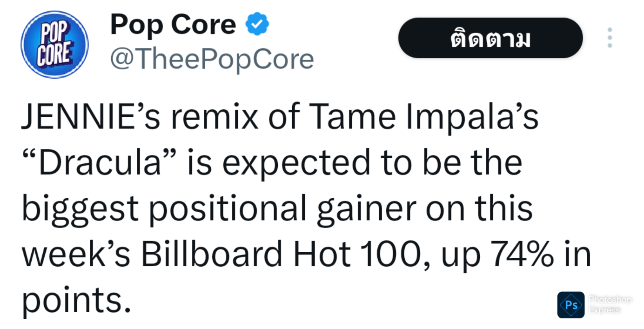Click "Tame Impala's" in the tweet text
This screenshot has width=644, height=329.
point(423,117)
